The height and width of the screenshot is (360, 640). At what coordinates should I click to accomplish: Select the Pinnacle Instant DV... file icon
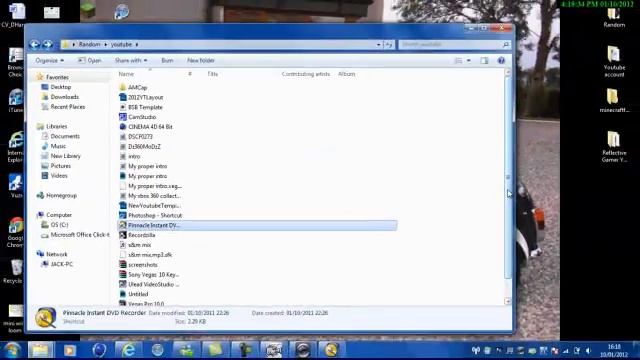122,225
